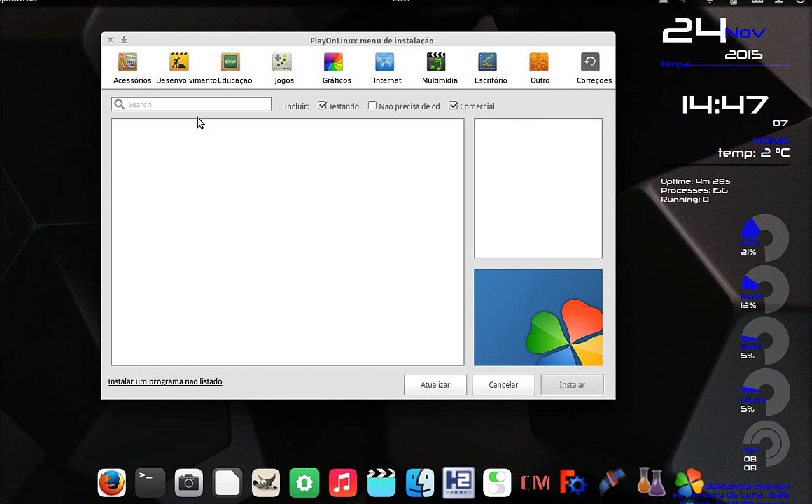Enable the Não precisa de cd option
Screen dimensions: 812x504
(x=372, y=105)
